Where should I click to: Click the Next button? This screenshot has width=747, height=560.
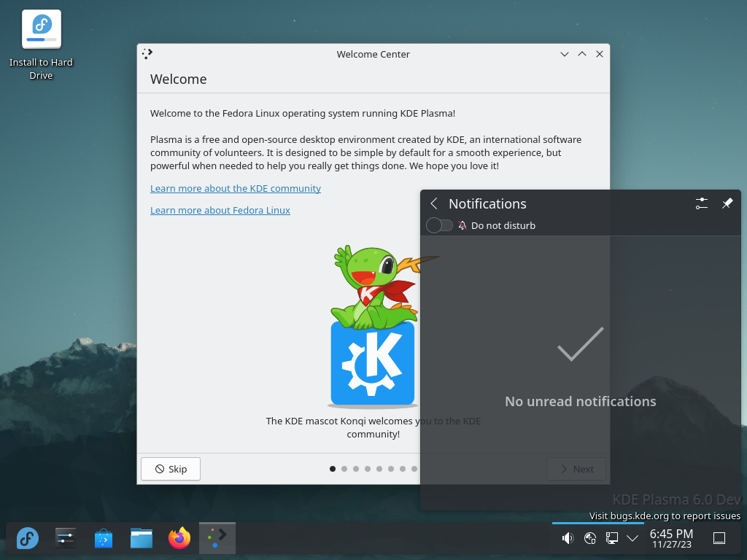(x=576, y=469)
